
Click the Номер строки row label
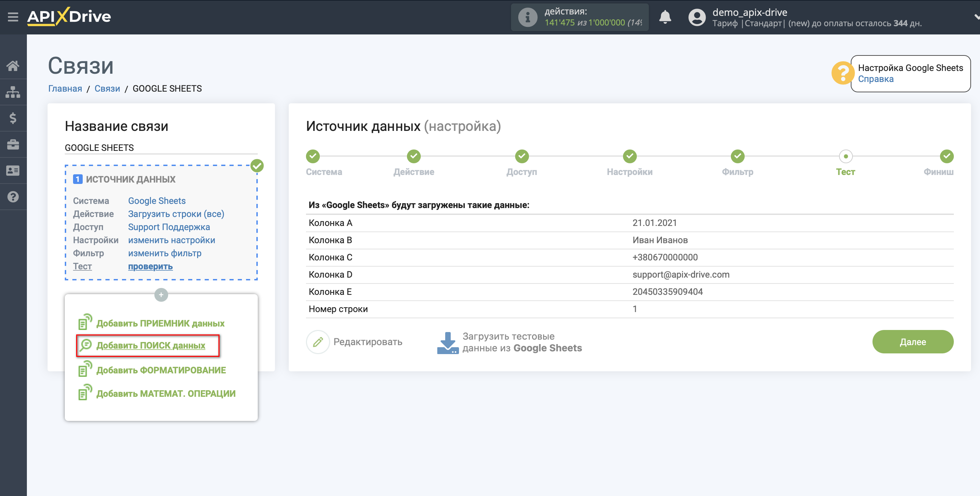[x=338, y=309]
